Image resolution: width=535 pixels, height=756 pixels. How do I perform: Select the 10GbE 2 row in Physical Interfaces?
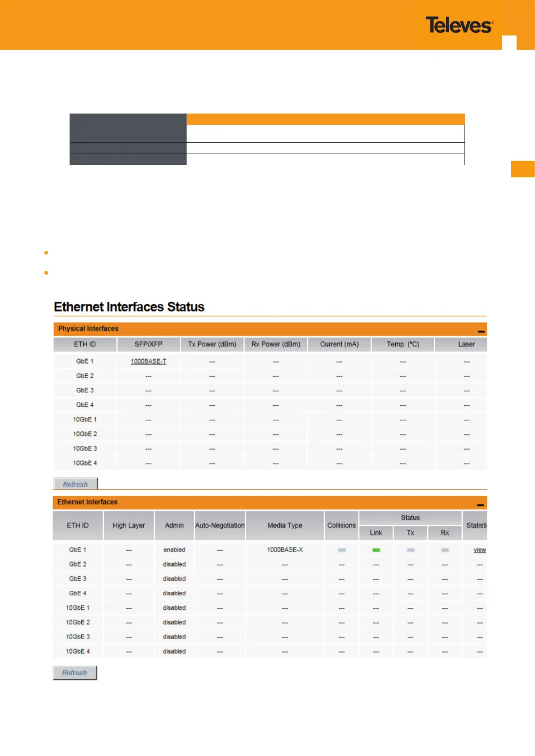click(270, 434)
